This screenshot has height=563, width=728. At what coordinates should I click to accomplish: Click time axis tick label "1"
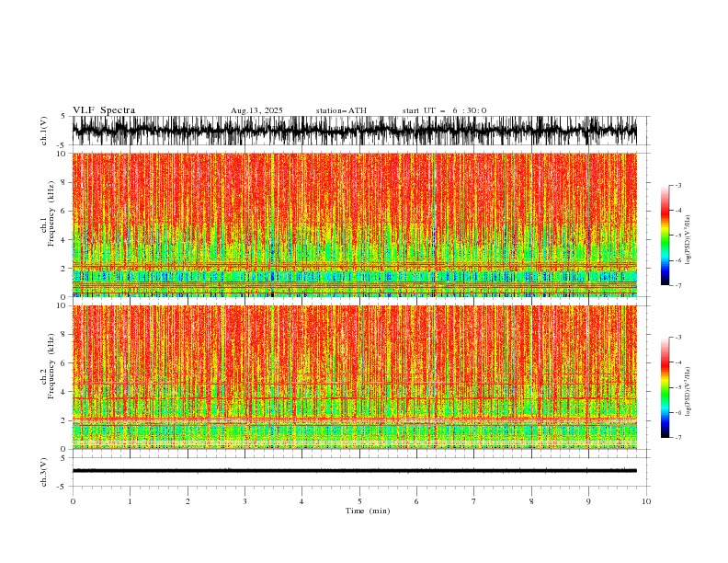(x=130, y=501)
